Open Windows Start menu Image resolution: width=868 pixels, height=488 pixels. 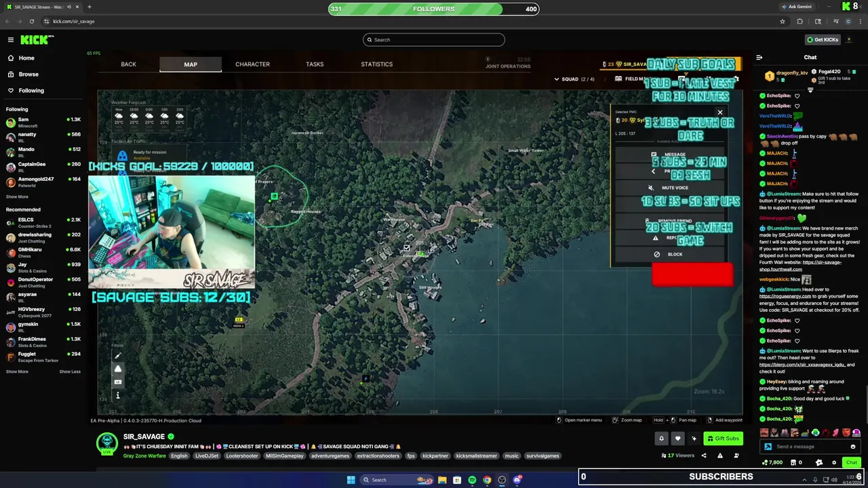pyautogui.click(x=351, y=481)
